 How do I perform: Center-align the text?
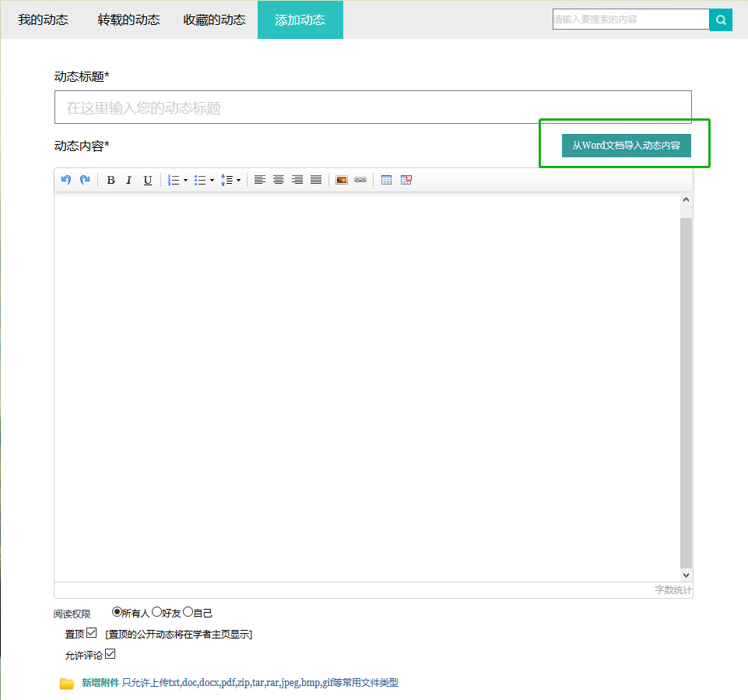pos(279,180)
